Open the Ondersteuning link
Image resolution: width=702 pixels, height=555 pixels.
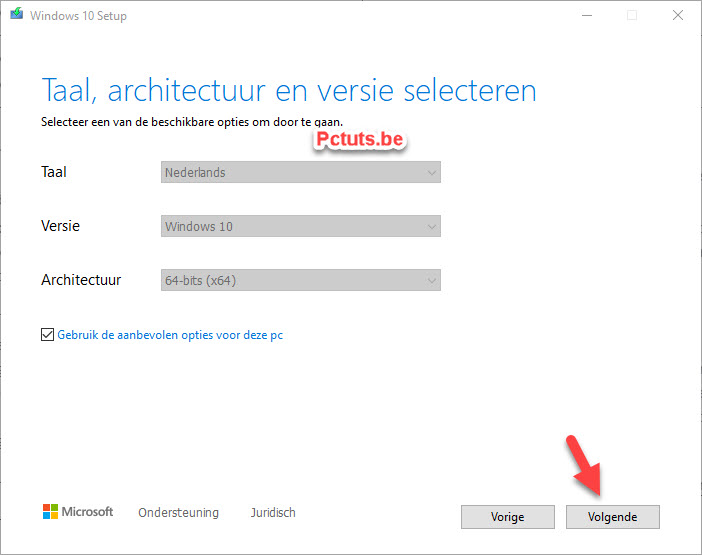pos(178,512)
